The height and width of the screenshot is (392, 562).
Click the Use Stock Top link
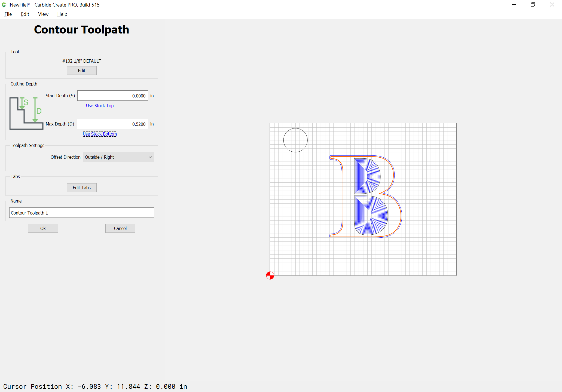(x=100, y=106)
